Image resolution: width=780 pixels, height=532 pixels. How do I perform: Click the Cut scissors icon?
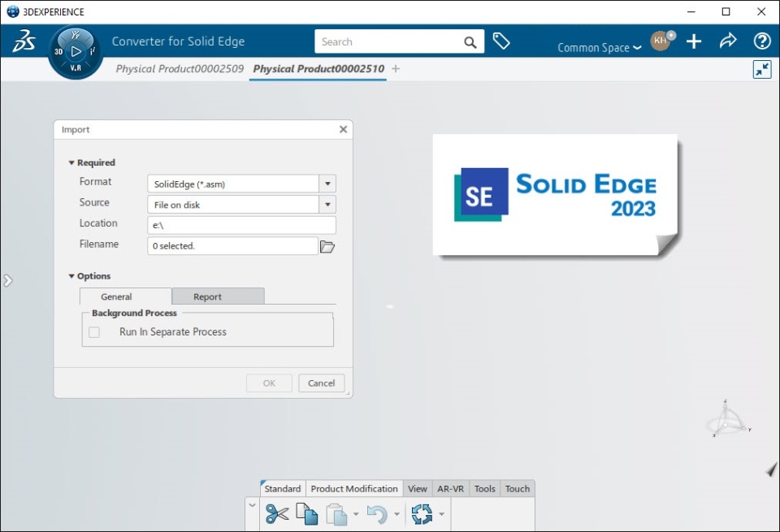(x=277, y=513)
